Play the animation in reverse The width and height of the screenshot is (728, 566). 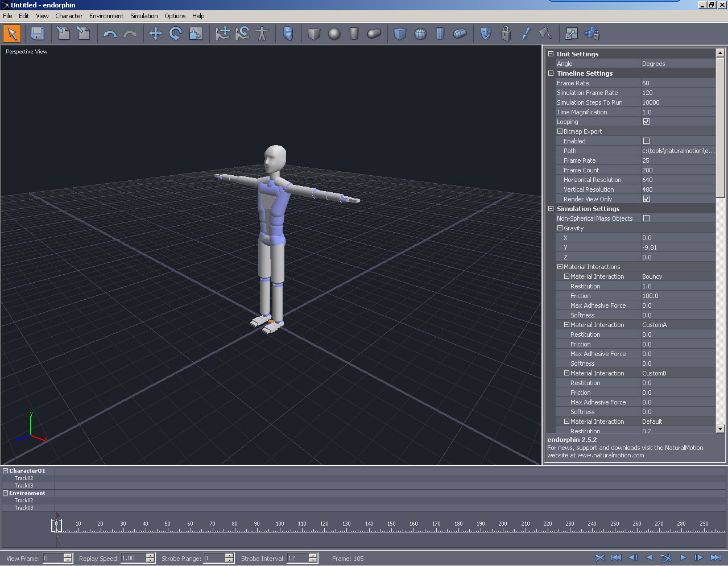coord(650,558)
